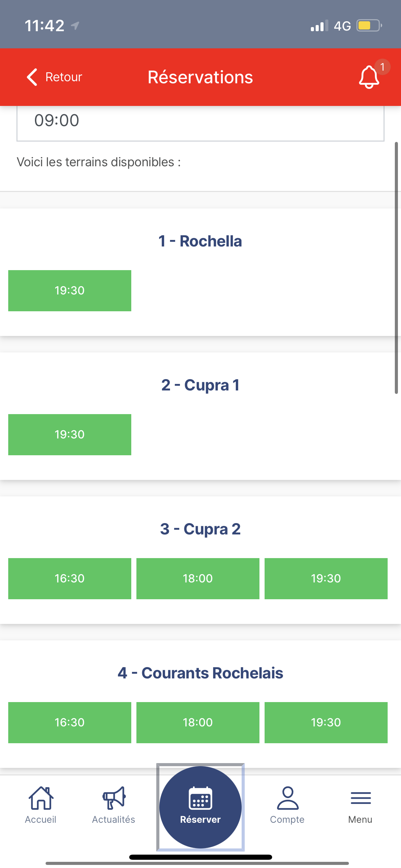
Task: Tap the notification badge count
Action: pos(382,67)
